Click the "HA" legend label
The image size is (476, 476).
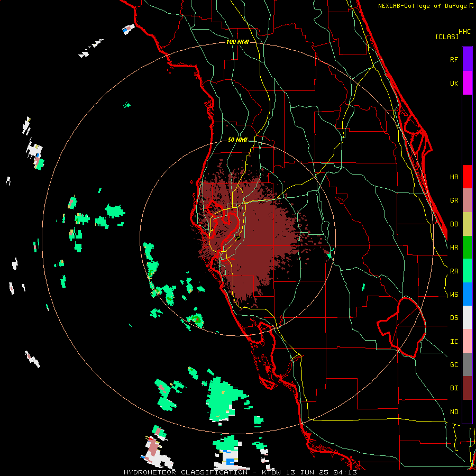[454, 177]
